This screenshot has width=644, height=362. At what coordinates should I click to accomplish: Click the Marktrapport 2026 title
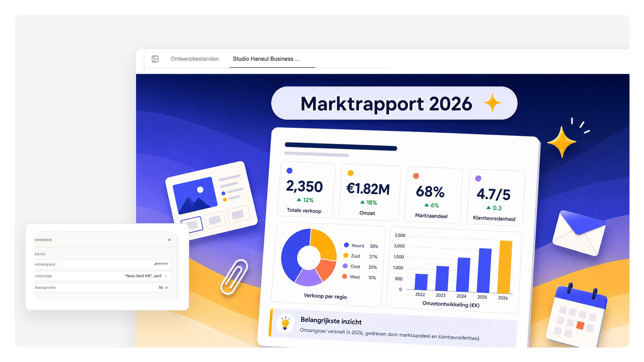[386, 104]
